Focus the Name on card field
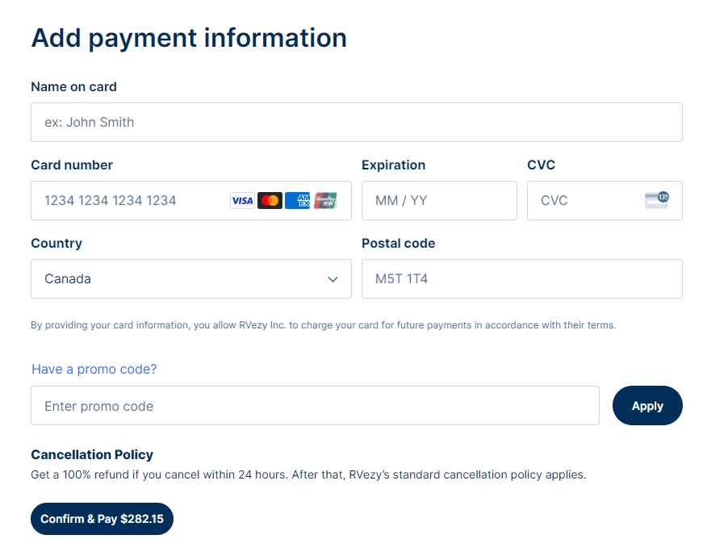728x560 pixels. 356,123
